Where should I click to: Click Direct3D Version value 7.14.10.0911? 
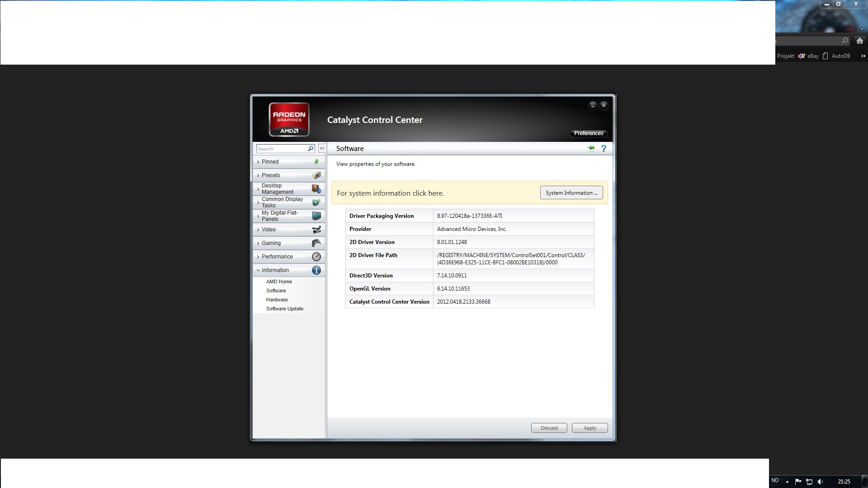coord(452,276)
